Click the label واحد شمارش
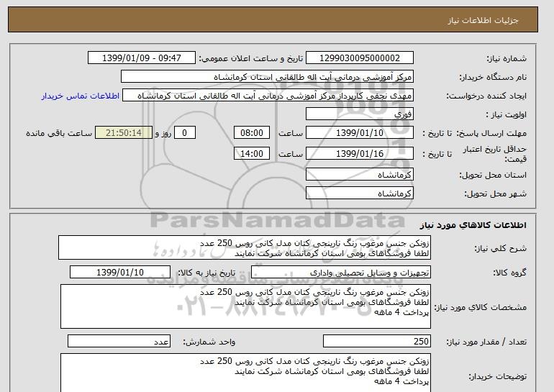The width and height of the screenshot is (554, 392). point(209,342)
